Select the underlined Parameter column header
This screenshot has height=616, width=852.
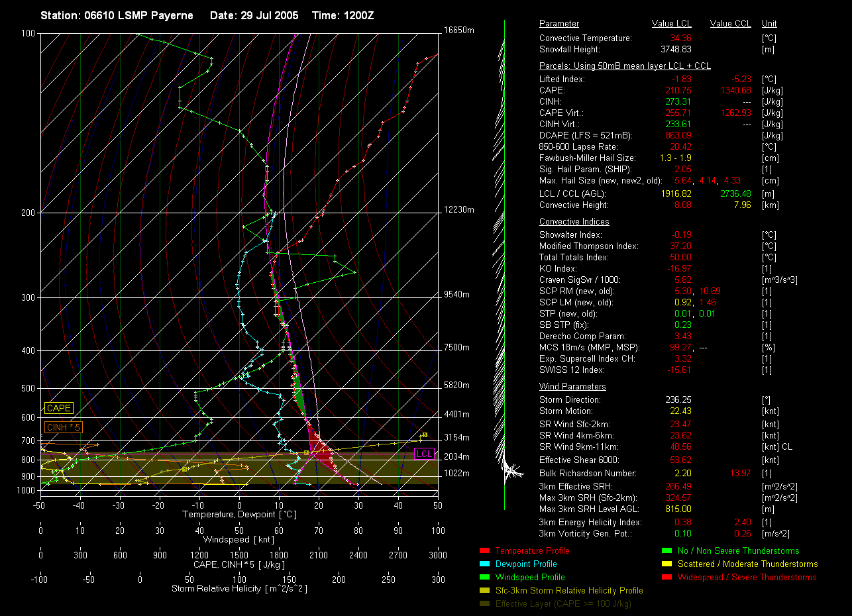click(x=559, y=24)
